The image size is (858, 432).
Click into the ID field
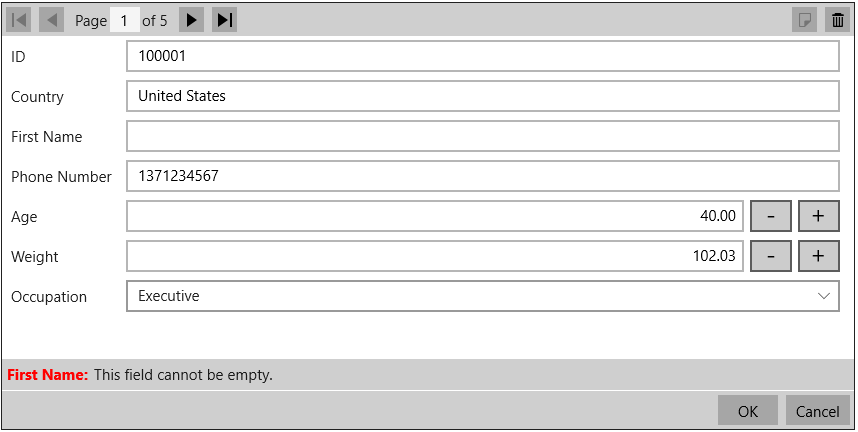(482, 57)
